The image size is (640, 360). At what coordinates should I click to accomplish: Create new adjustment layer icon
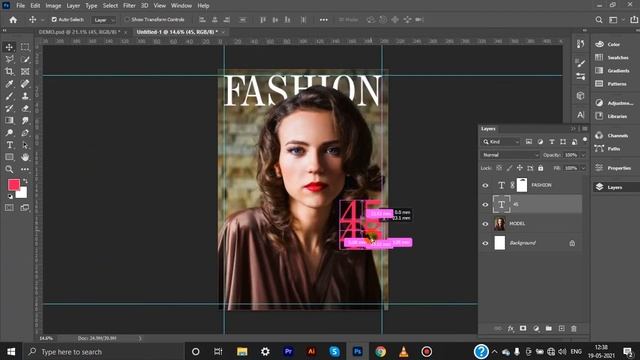[x=536, y=329]
